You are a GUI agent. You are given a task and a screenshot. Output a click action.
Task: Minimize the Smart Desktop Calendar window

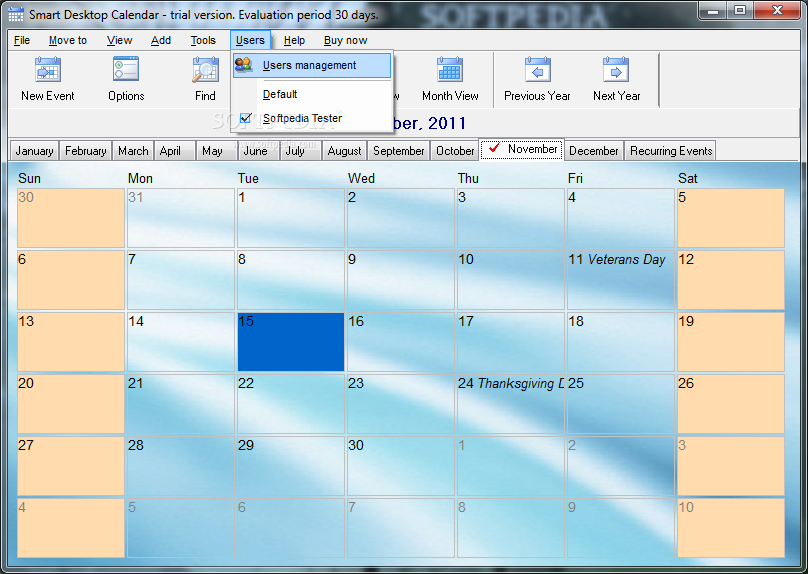point(713,10)
